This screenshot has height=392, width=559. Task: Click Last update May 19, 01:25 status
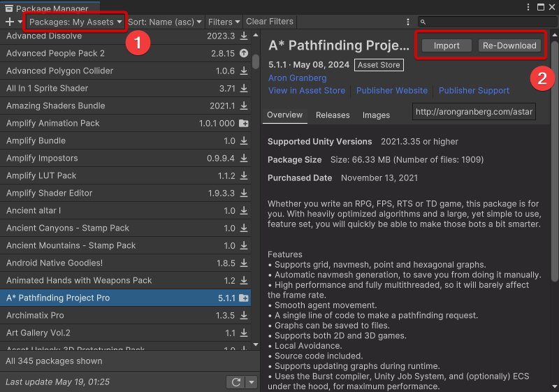(x=57, y=382)
